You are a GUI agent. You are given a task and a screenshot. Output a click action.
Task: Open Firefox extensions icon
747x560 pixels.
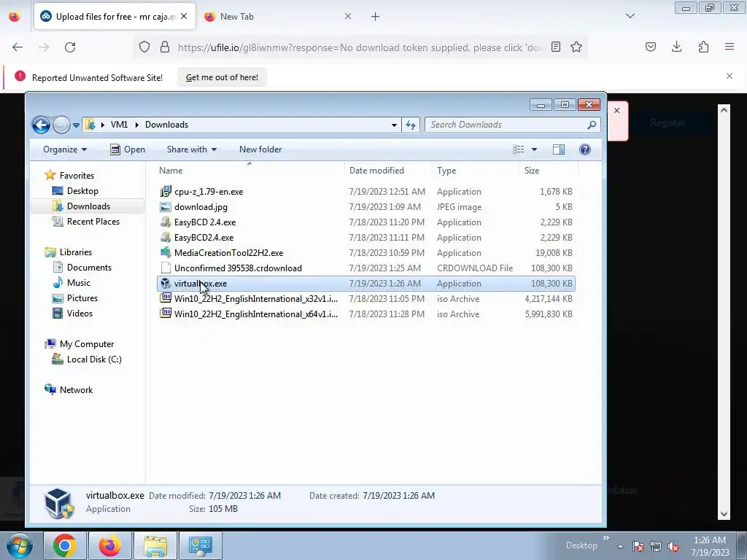[x=703, y=47]
